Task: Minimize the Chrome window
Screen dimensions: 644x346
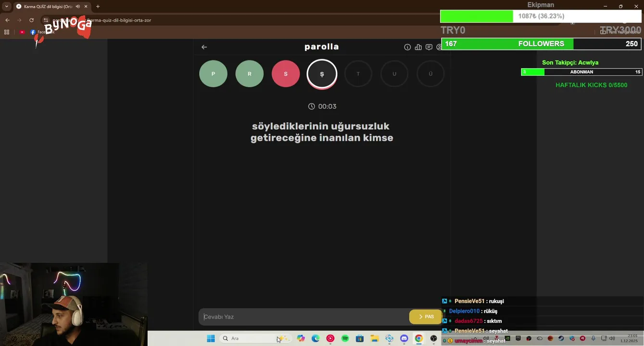Action: (x=605, y=6)
